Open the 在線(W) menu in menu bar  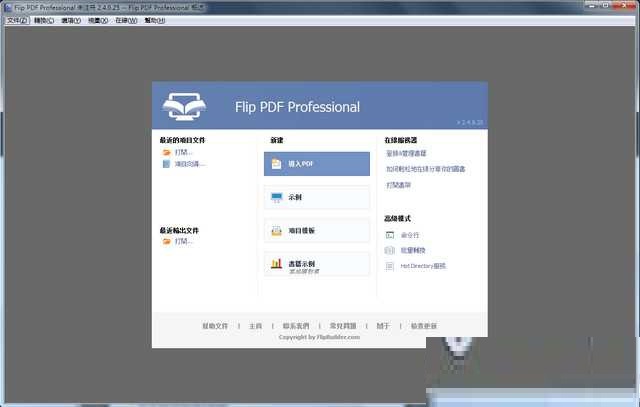pos(126,20)
